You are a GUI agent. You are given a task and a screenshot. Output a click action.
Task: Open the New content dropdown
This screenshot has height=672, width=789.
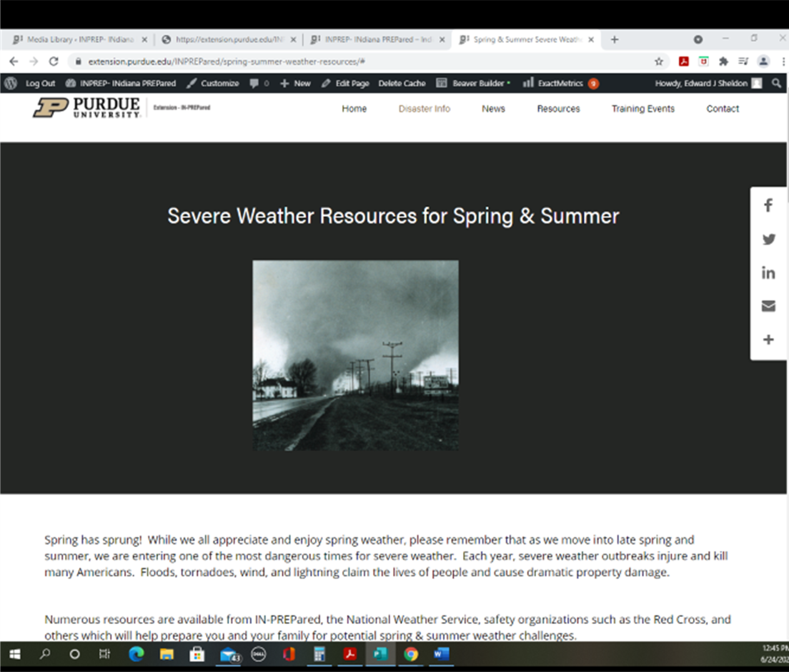(295, 83)
